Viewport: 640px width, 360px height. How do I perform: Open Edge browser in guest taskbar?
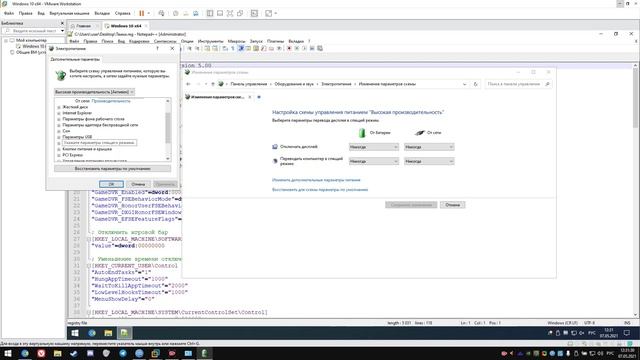(92, 333)
